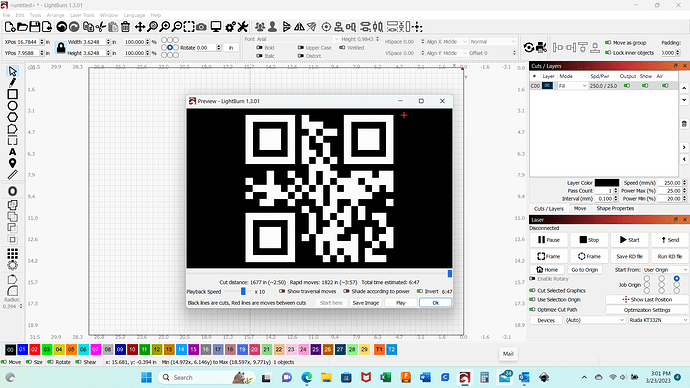This screenshot has width=690, height=388.
Task: Open Preview via the monitor icon
Action: [216, 27]
